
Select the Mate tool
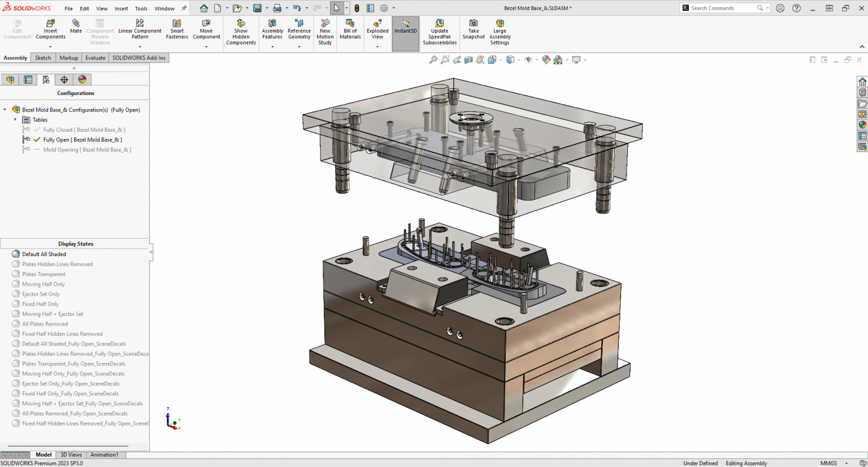[x=76, y=27]
